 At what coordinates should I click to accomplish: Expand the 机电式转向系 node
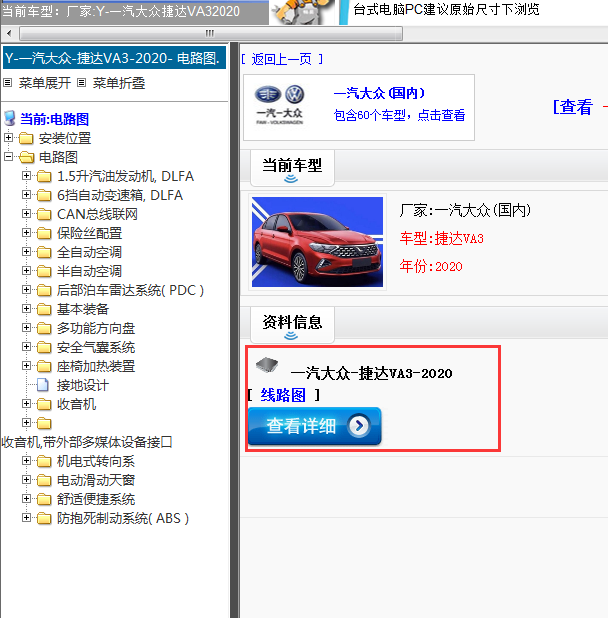click(x=26, y=460)
